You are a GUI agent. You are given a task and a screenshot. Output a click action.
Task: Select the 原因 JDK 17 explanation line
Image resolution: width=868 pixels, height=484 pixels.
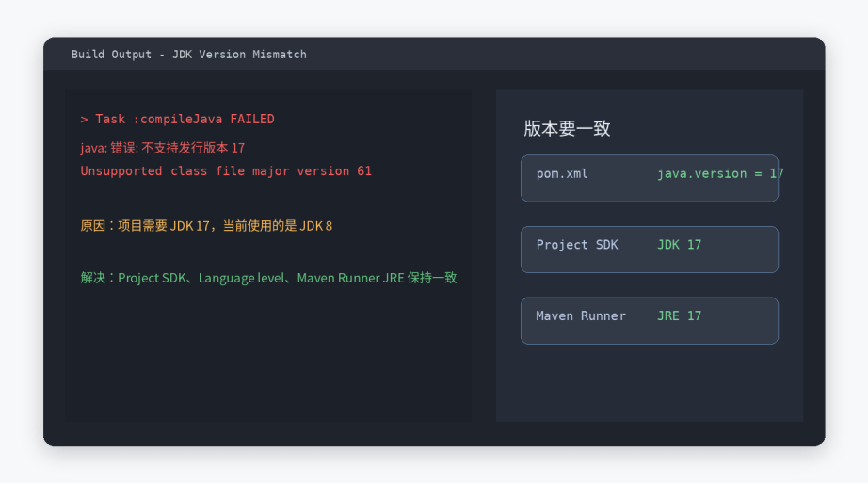coord(206,226)
